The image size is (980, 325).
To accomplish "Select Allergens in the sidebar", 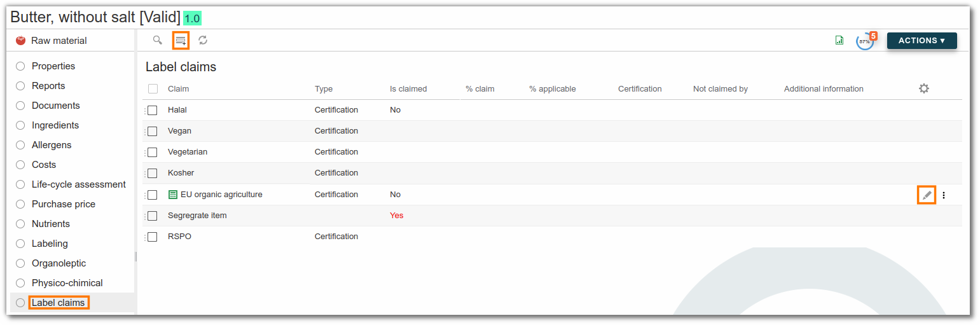I will 52,145.
